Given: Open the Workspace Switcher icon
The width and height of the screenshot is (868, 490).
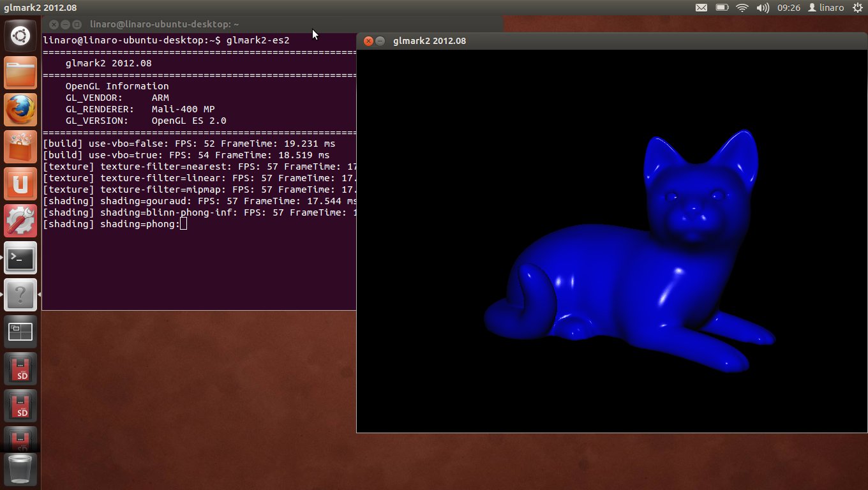Looking at the screenshot, I should 21,332.
